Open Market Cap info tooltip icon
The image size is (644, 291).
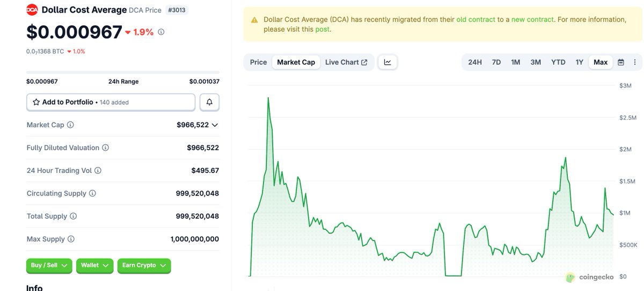click(70, 125)
